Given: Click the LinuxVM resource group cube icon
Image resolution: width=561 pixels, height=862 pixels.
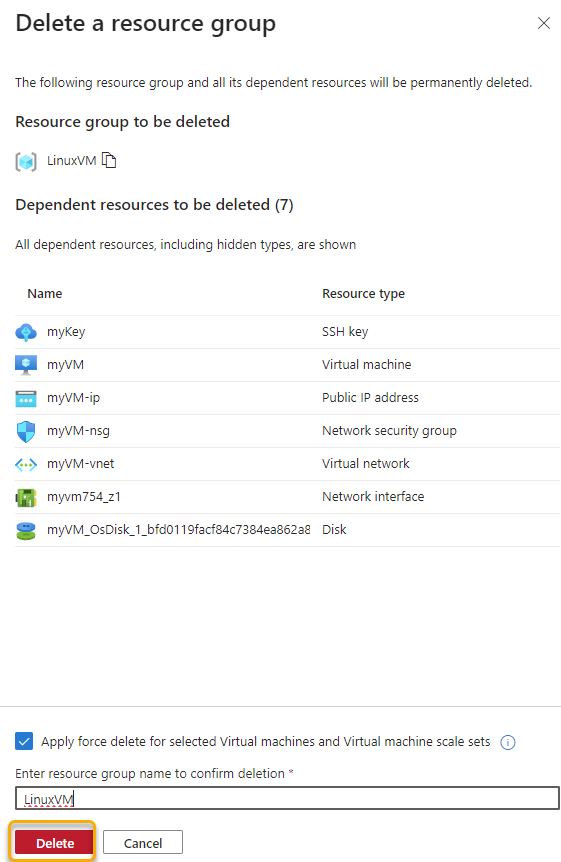Looking at the screenshot, I should (26, 162).
